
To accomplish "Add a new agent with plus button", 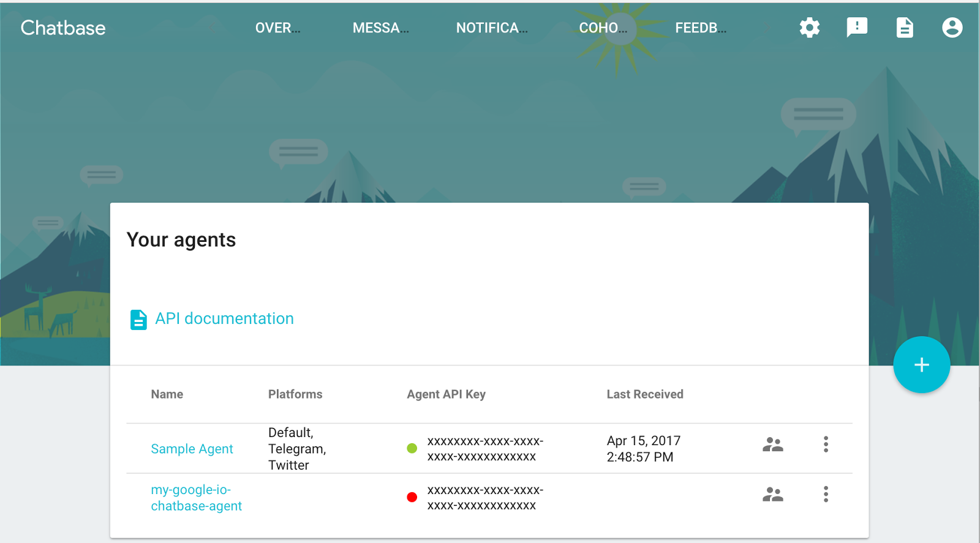I will coord(921,365).
